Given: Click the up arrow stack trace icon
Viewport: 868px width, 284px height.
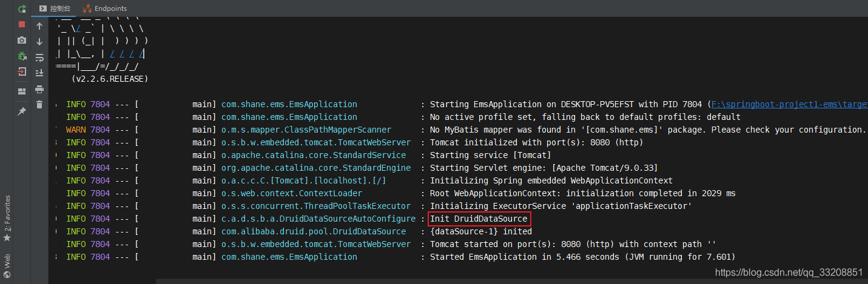Looking at the screenshot, I should (x=39, y=26).
